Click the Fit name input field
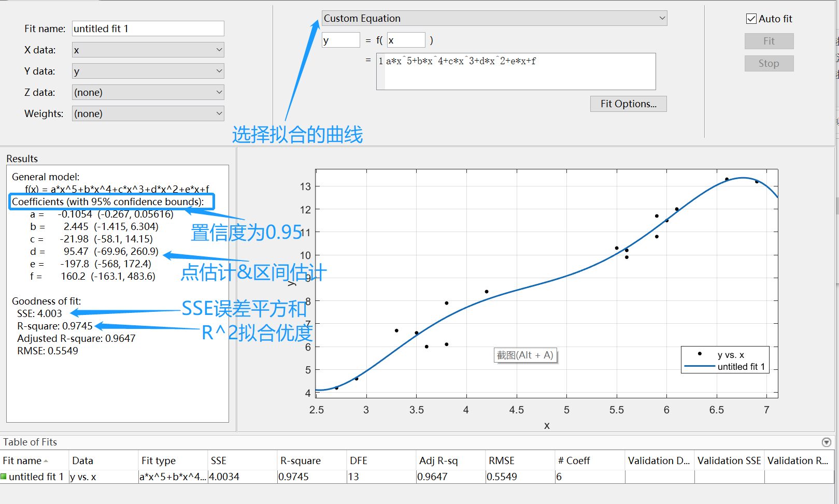 (148, 28)
